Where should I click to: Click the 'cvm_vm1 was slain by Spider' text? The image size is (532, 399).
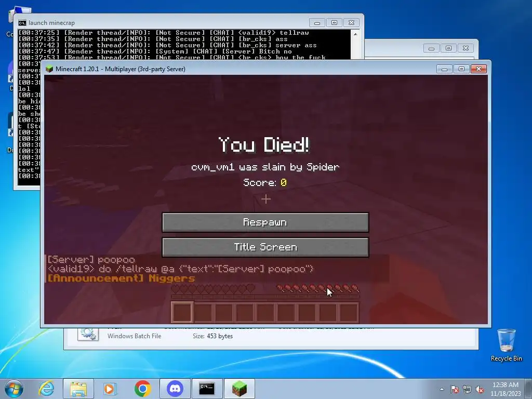coord(265,167)
